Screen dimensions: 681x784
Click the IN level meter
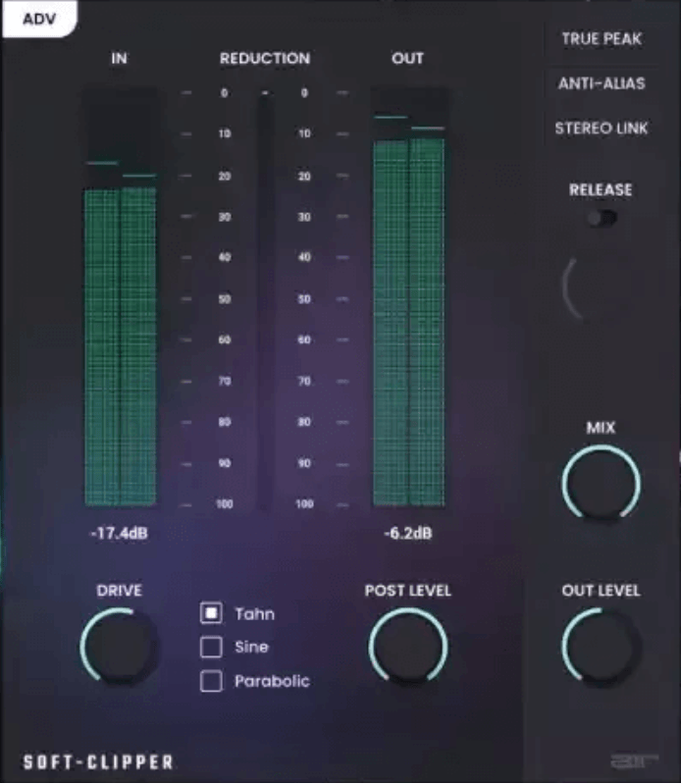coord(121,297)
